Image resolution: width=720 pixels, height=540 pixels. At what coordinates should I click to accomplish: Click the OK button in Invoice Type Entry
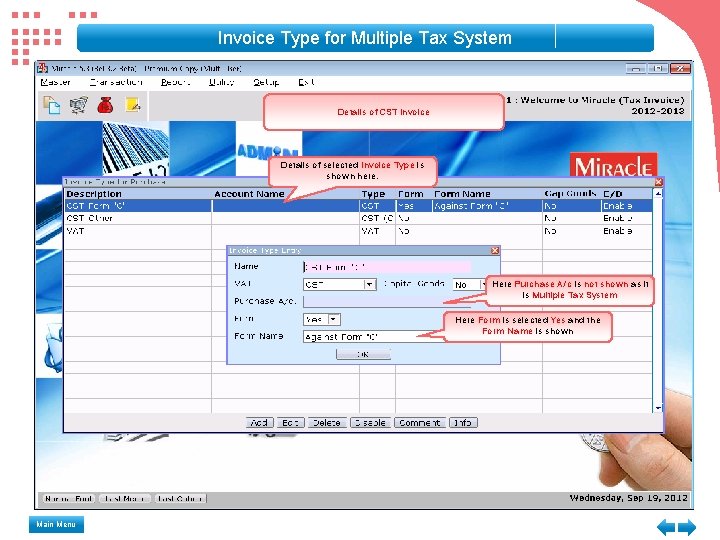(363, 354)
